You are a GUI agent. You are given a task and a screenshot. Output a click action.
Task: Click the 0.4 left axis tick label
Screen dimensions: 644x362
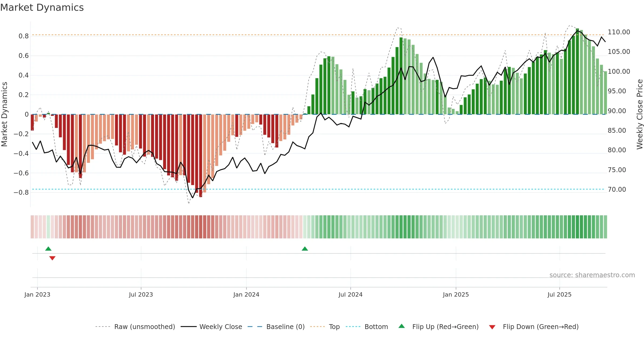coord(24,75)
